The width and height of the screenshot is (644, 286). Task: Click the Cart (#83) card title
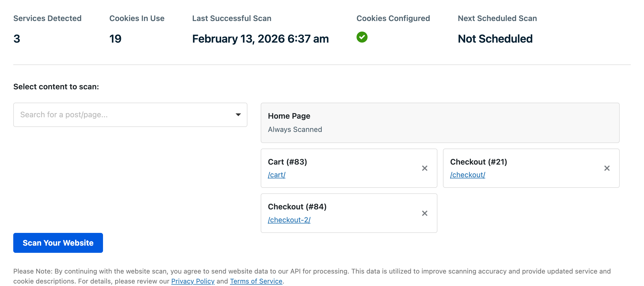click(x=287, y=162)
